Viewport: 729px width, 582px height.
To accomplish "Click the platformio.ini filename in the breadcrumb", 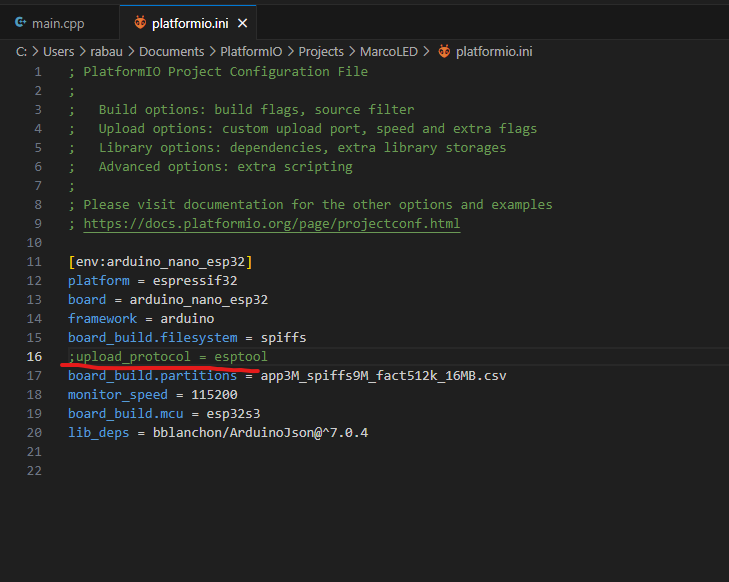I will tap(496, 51).
